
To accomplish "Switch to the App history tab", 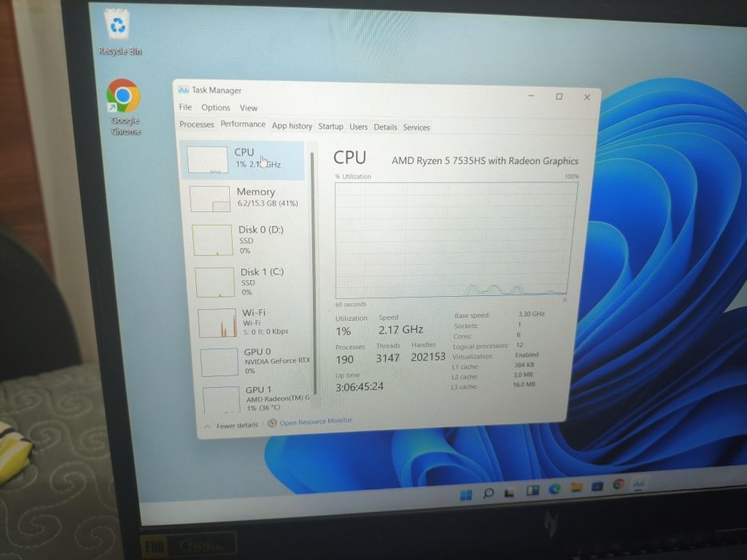I will [292, 126].
